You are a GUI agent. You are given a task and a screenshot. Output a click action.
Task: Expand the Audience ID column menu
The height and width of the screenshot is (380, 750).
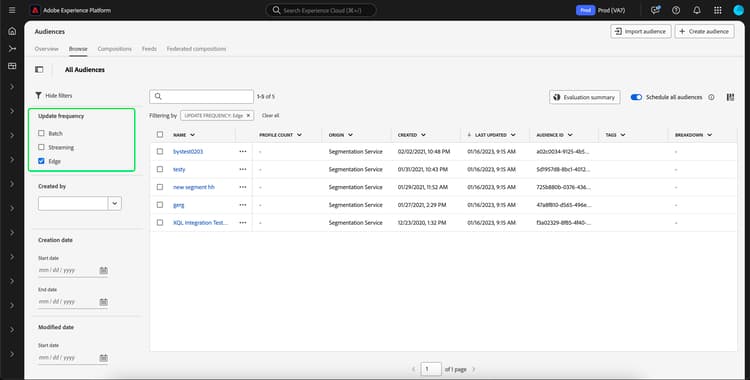click(x=570, y=135)
